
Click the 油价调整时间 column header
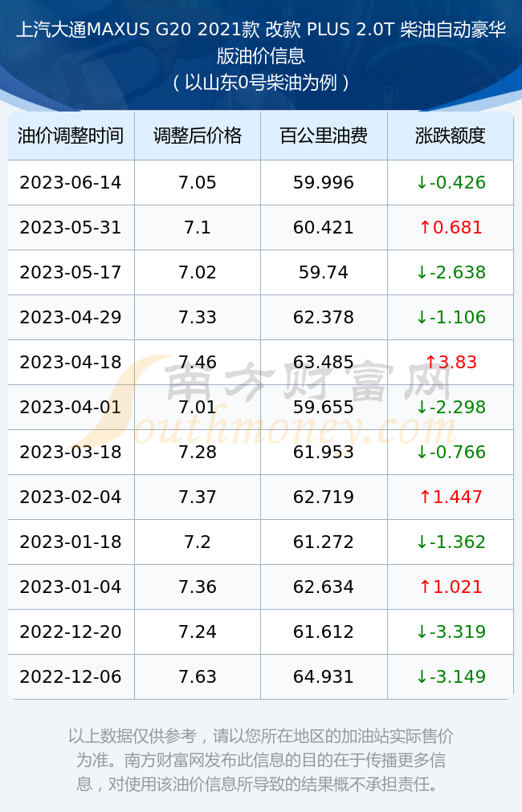pyautogui.click(x=71, y=136)
